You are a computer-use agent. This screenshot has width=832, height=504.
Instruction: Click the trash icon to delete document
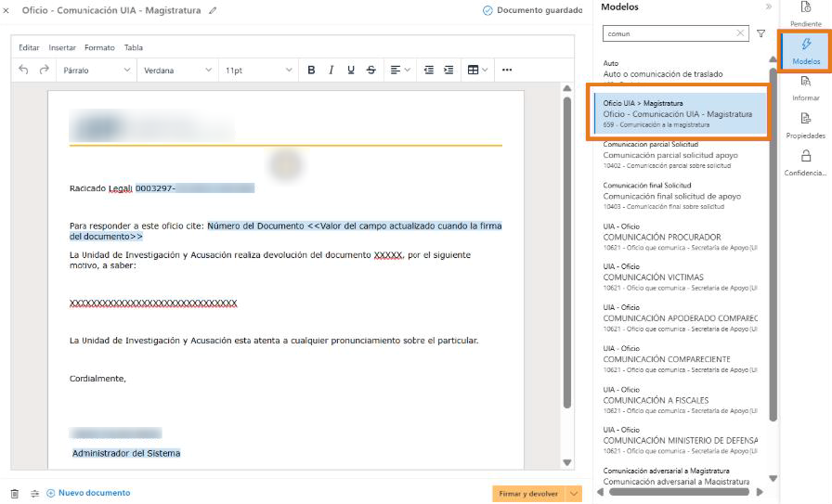coord(14,494)
